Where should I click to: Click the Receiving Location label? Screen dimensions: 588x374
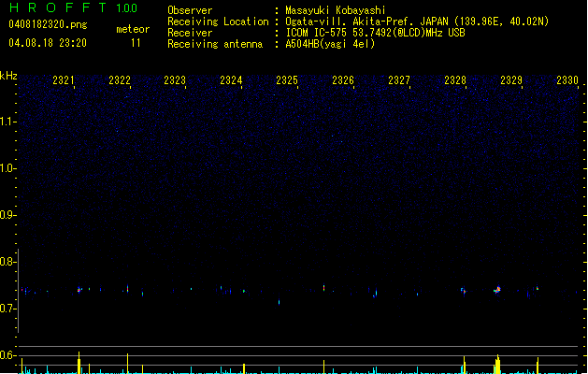218,22
